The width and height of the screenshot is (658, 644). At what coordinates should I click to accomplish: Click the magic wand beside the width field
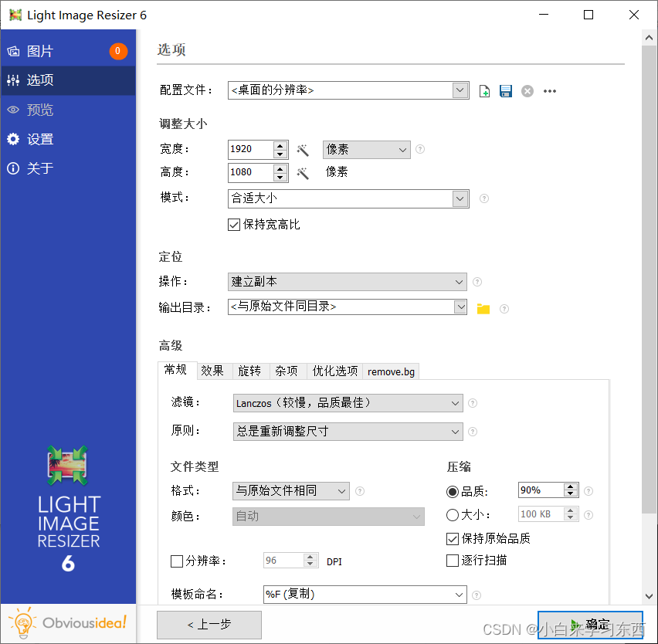tap(302, 149)
